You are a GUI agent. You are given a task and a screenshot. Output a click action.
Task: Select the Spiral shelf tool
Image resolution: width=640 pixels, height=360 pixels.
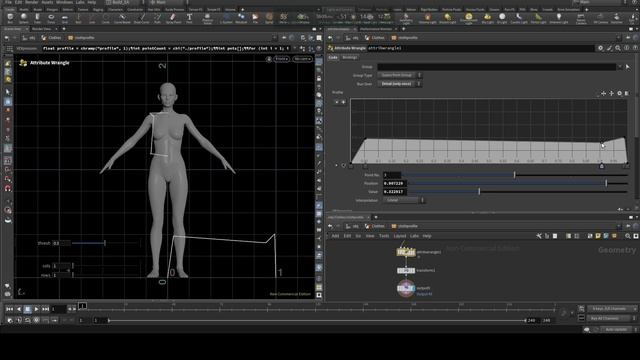269,18
